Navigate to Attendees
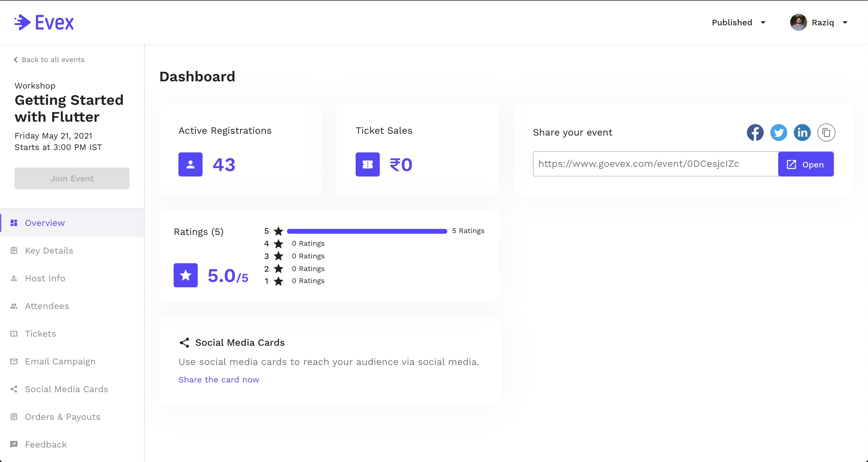868x462 pixels. [72, 306]
